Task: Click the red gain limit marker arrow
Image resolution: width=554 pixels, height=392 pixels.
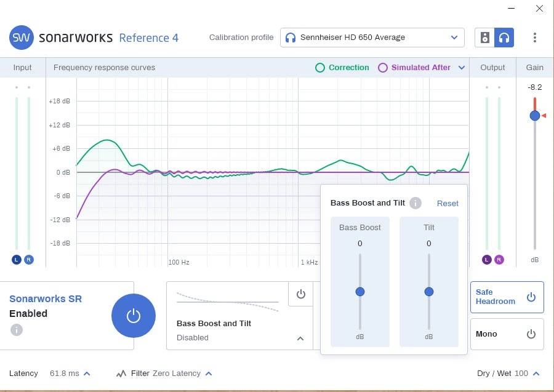Action: coord(544,116)
